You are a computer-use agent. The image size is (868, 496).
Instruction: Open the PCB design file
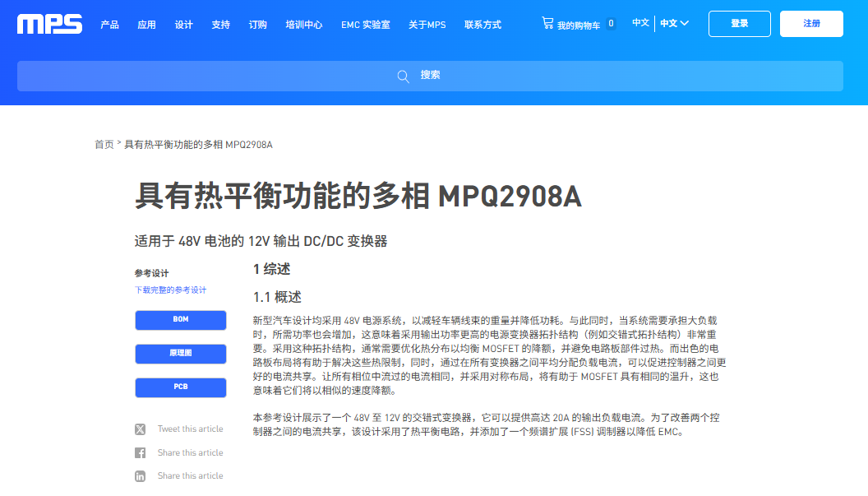coord(180,387)
